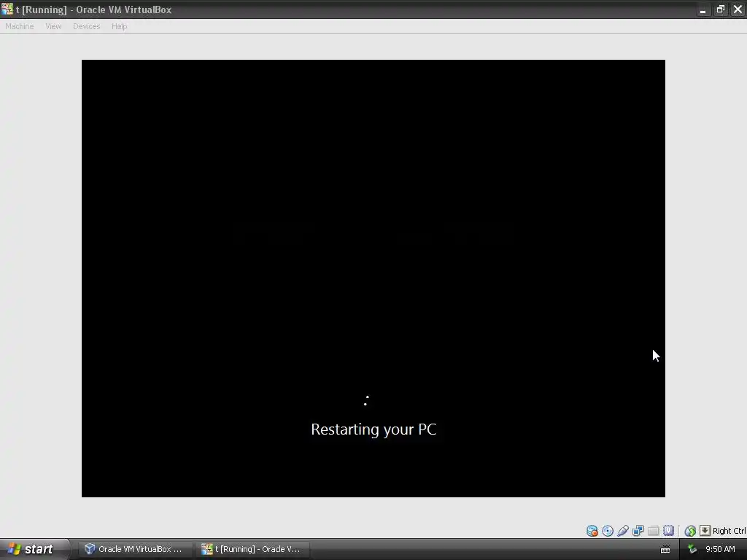Open the Windows start menu

34,549
